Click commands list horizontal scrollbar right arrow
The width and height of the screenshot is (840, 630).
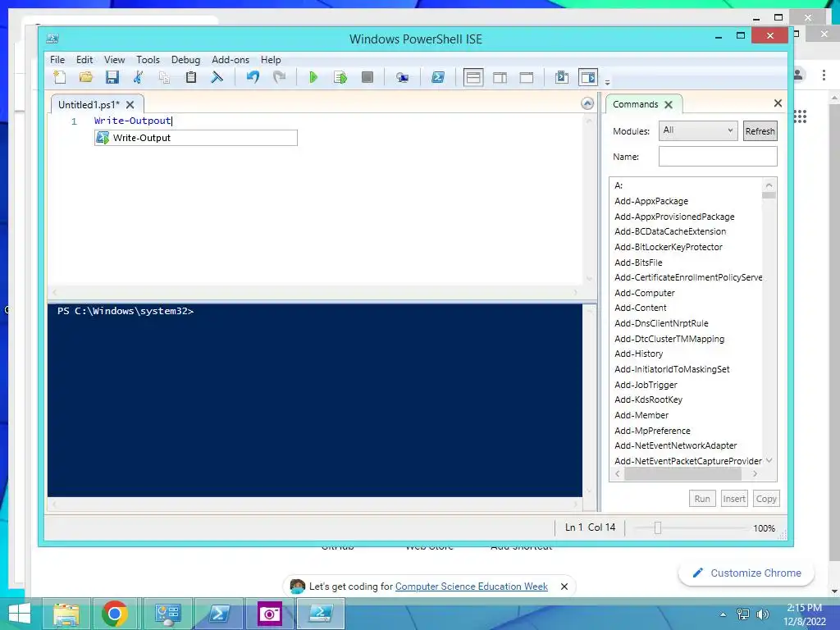coord(755,473)
